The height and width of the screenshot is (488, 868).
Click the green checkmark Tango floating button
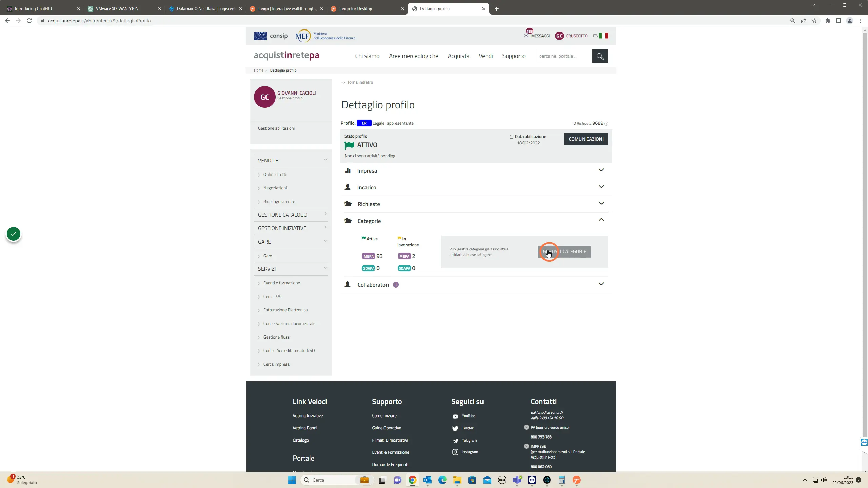[x=14, y=234]
